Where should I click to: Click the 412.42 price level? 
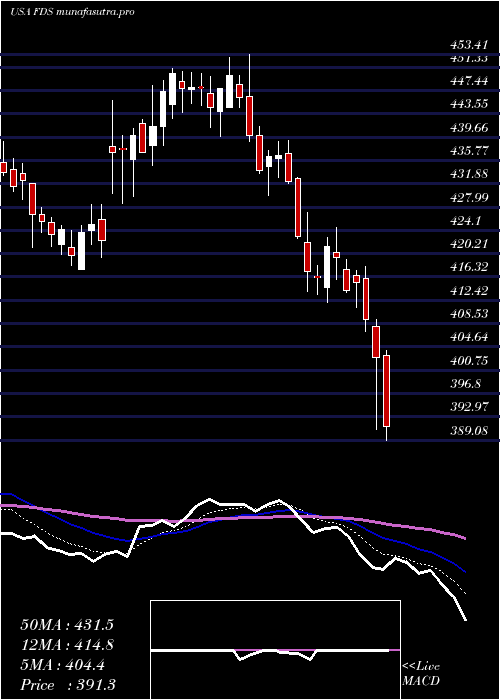(471, 291)
